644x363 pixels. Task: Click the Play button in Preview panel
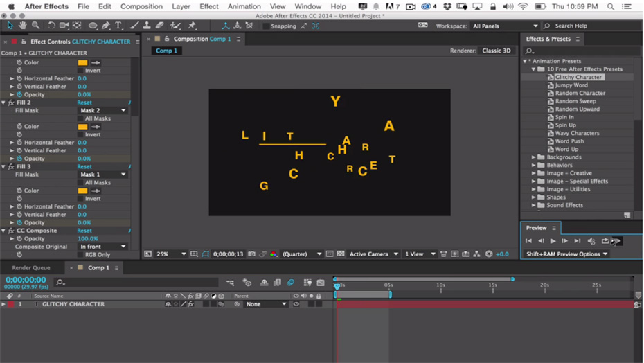coord(553,241)
